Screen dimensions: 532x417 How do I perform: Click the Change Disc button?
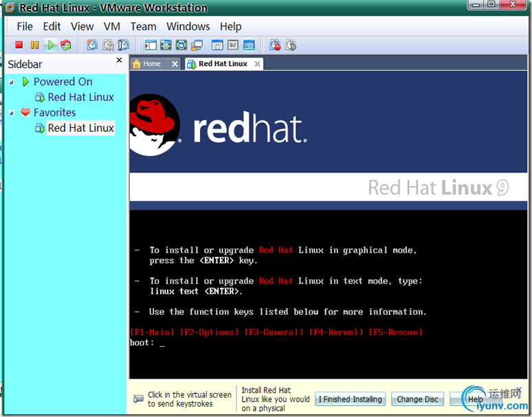[417, 399]
